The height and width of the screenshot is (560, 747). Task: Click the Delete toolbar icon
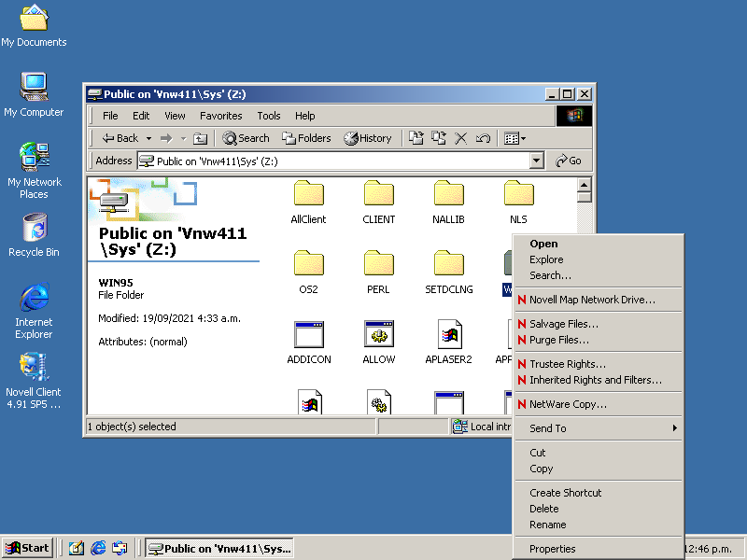460,138
